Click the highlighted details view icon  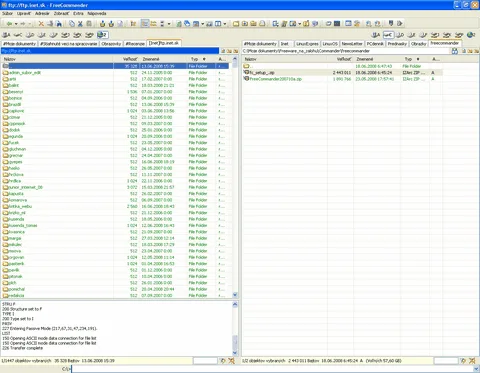[x=145, y=24]
